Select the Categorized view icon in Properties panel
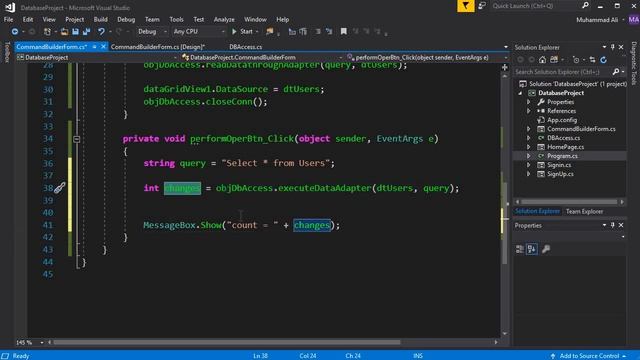This screenshot has width=640, height=360. (520, 249)
